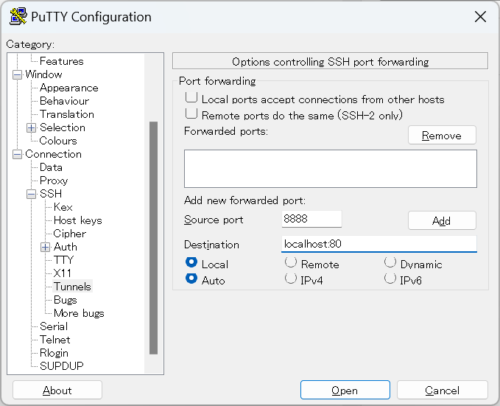500x406 pixels.
Task: Select the Local radio button
Action: click(191, 263)
